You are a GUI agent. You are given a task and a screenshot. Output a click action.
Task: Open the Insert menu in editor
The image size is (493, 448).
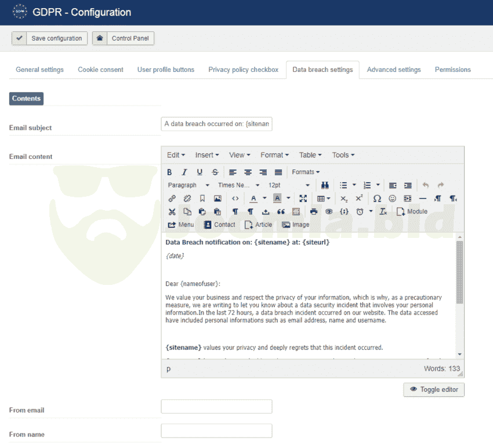[207, 155]
